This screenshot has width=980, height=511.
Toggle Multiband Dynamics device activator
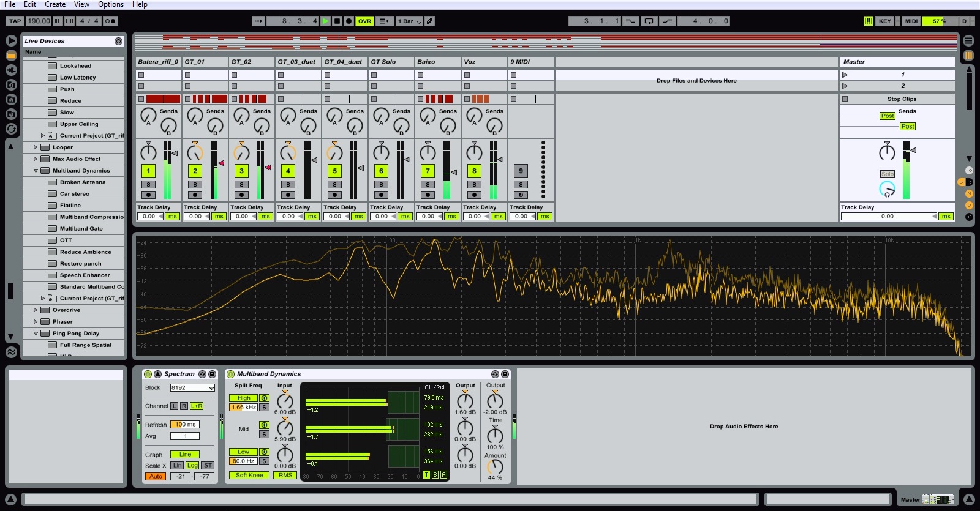coord(230,374)
